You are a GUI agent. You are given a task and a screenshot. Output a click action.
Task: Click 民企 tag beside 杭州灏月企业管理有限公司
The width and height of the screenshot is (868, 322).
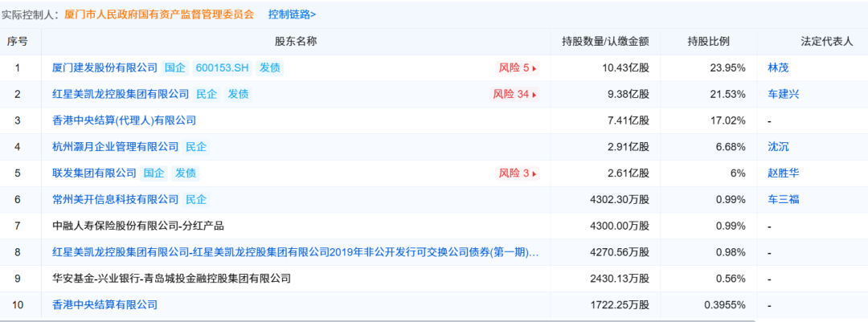197,147
